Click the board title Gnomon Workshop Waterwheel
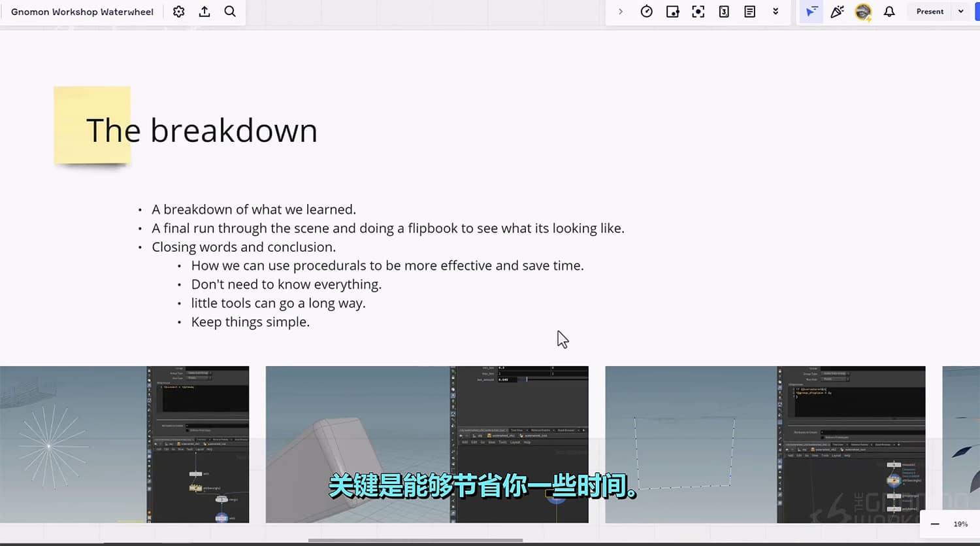This screenshot has height=546, width=980. pos(82,11)
